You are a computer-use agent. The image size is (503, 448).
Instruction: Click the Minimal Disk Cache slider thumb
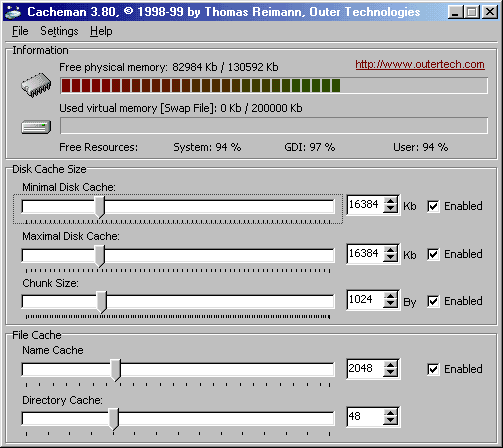pos(99,207)
